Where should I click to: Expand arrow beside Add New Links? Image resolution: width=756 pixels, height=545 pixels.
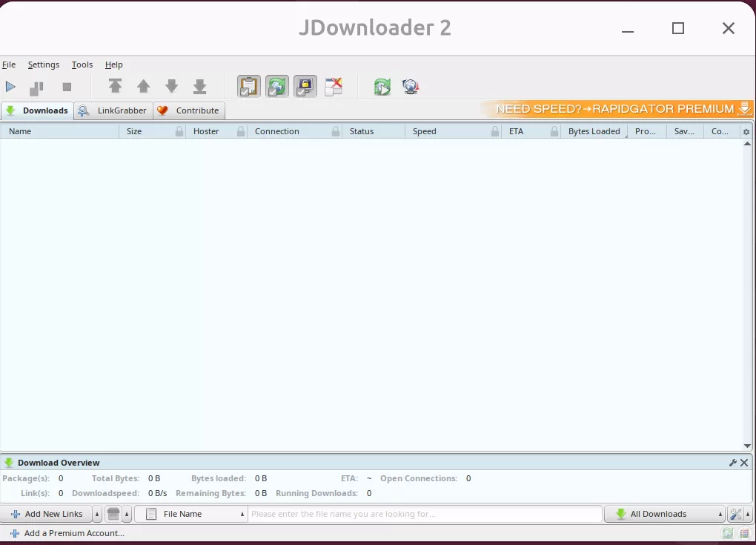pos(97,514)
